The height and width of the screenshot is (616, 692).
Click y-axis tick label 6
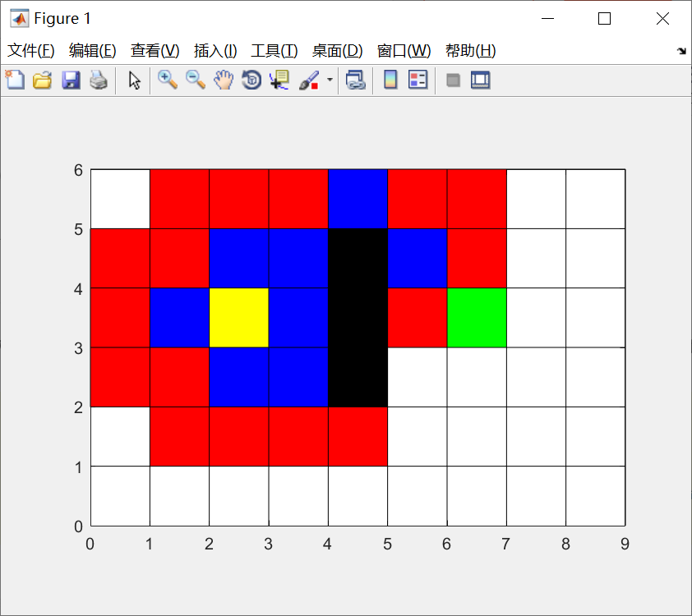[78, 170]
